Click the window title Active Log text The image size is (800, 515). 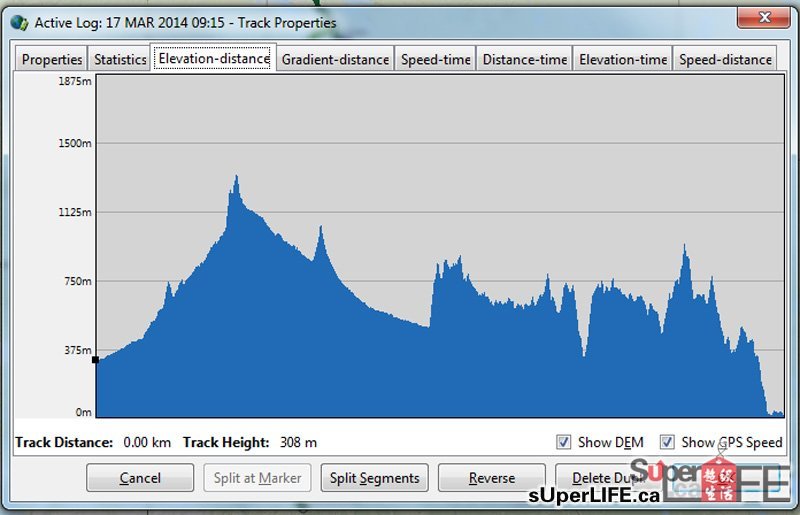[x=185, y=23]
